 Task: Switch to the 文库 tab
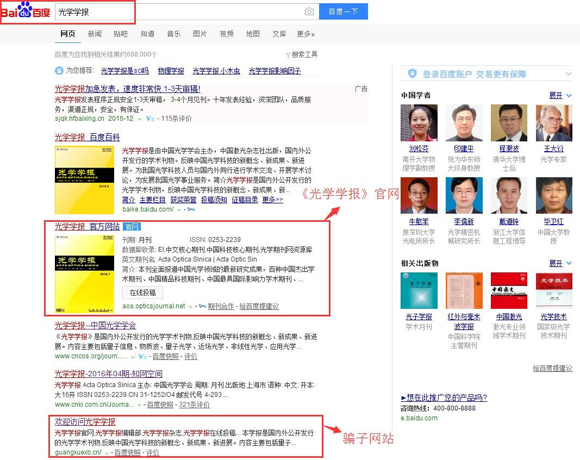click(x=279, y=34)
